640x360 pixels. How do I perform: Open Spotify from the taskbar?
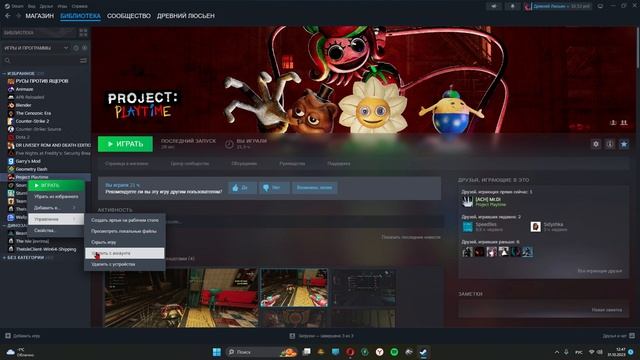point(394,352)
